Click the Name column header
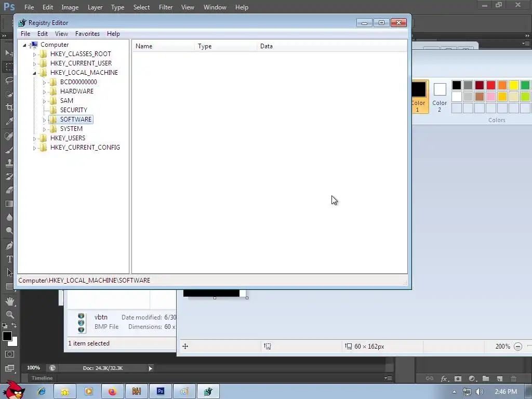This screenshot has width=532, height=399. 163,46
